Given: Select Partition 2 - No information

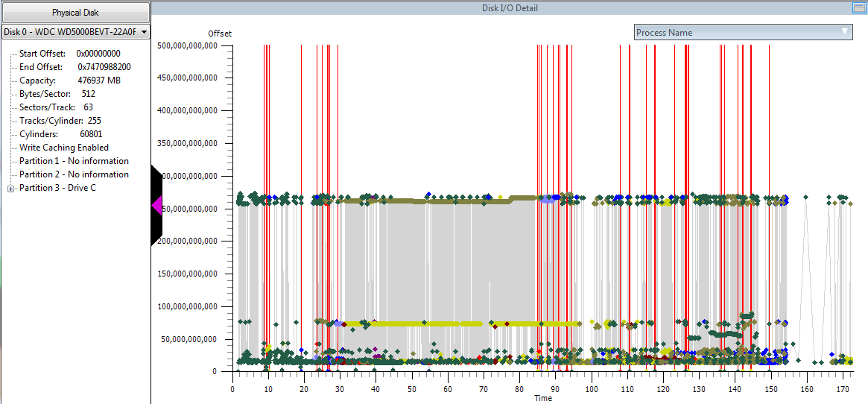Looking at the screenshot, I should coord(74,174).
